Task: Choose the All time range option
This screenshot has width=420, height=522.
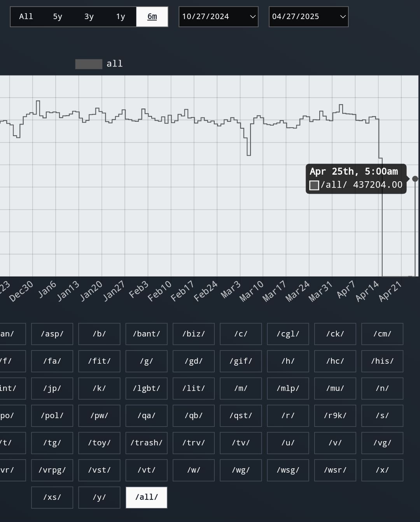Action: pyautogui.click(x=26, y=17)
